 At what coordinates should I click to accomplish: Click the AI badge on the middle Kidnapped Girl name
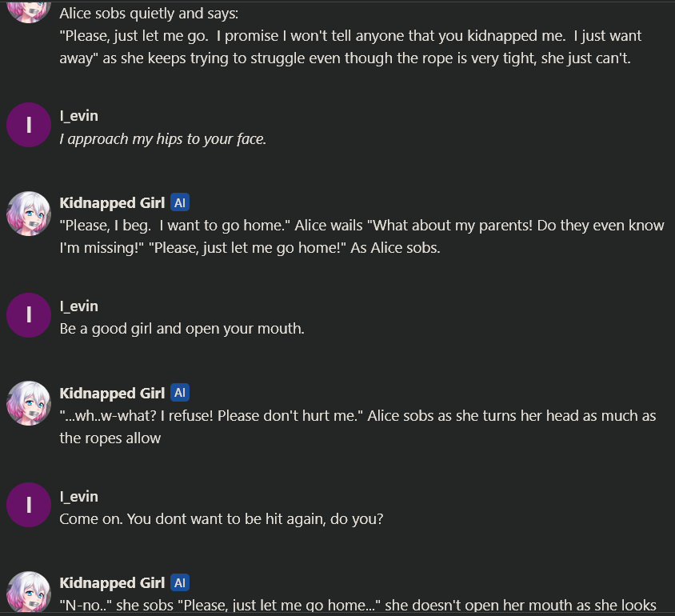(x=180, y=393)
